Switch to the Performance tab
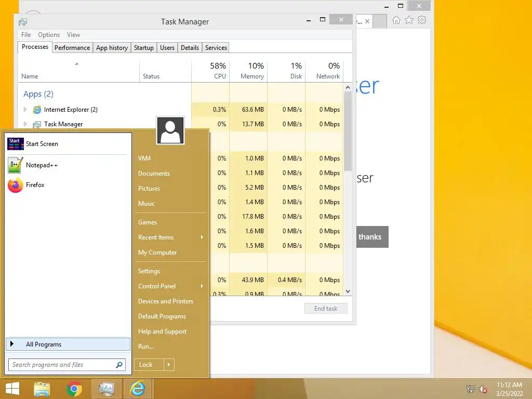The image size is (532, 399). tap(72, 48)
